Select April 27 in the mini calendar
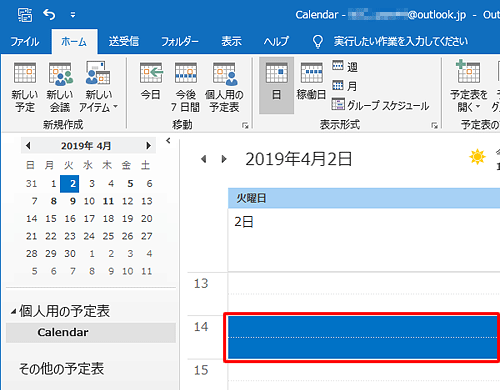500x390 pixels. click(x=147, y=236)
